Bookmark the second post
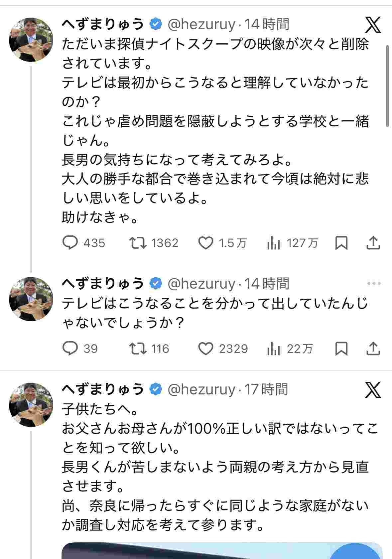Viewport: 392px width, 559px height. point(341,349)
